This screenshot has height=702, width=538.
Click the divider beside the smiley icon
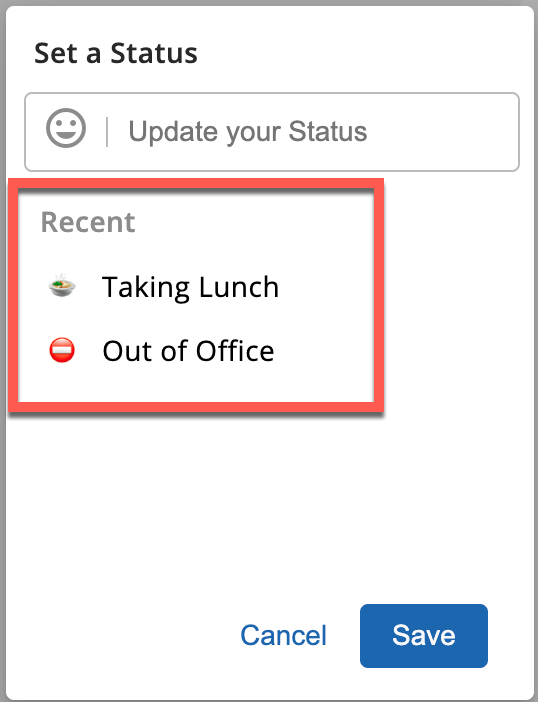[107, 132]
